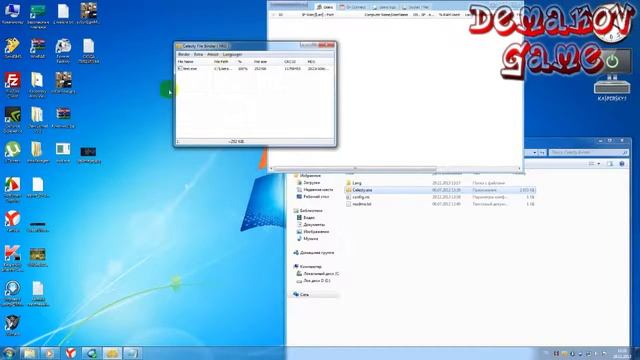The width and height of the screenshot is (640, 360).
Task: Select Сеть in Explorer sidebar
Action: click(304, 294)
